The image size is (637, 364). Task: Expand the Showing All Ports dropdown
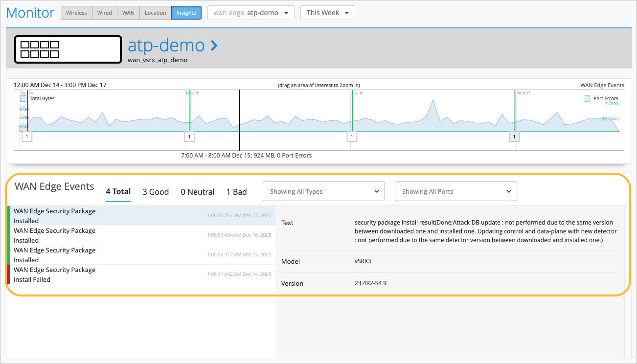(x=455, y=191)
